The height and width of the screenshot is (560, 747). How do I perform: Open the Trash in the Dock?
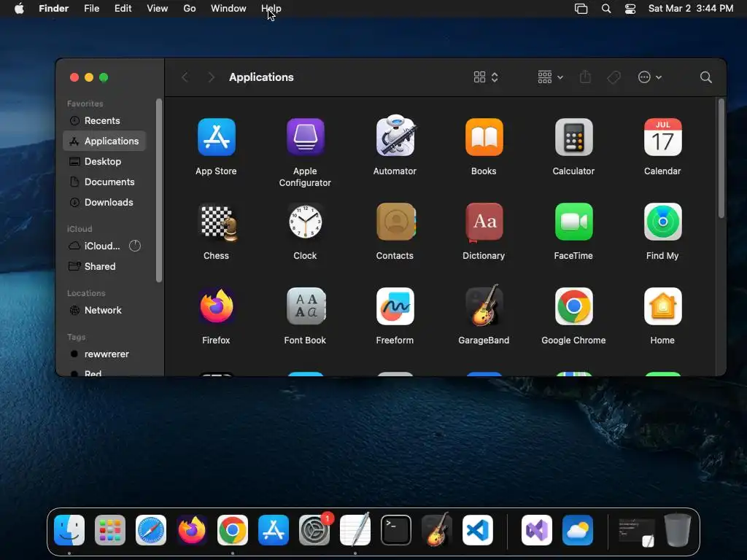point(678,529)
